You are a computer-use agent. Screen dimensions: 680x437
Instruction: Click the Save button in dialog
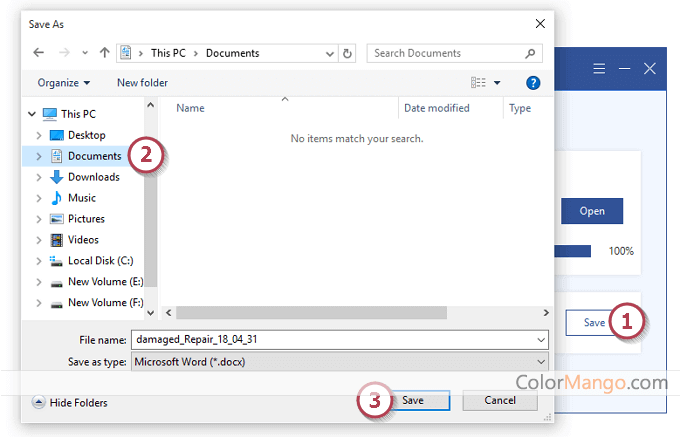point(412,400)
